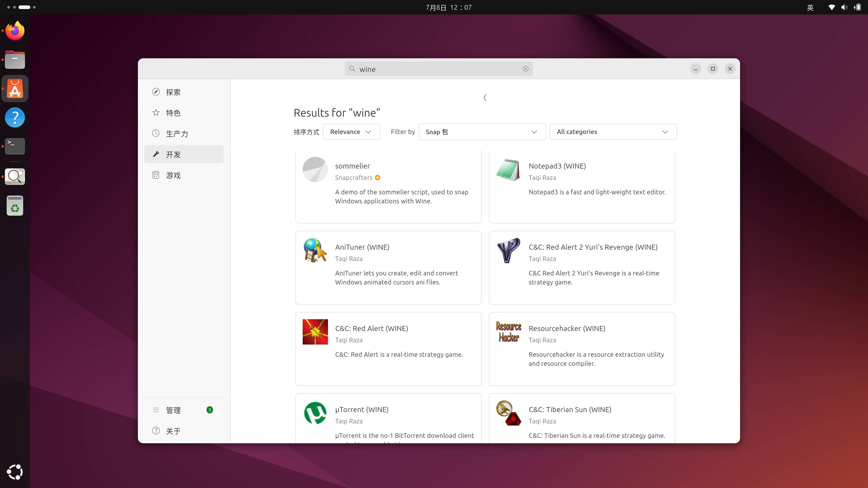Open the 关于 page

click(x=184, y=431)
